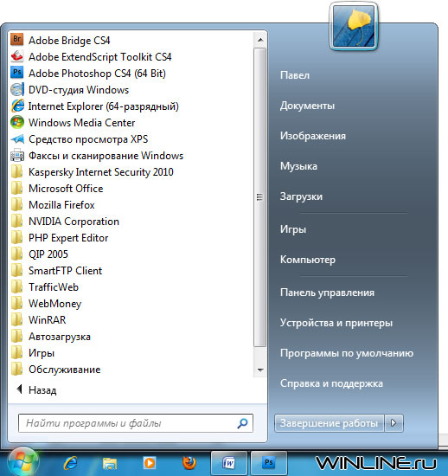Click the 'Kaspersky Internet Security 2010' text
Viewport: 448px width, 476px height.
(x=101, y=172)
